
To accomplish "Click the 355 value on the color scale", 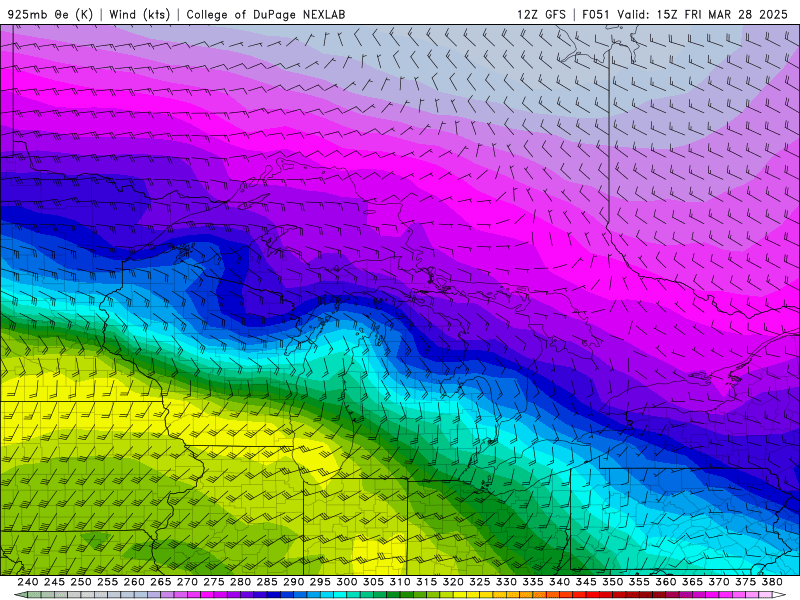I will tap(639, 582).
